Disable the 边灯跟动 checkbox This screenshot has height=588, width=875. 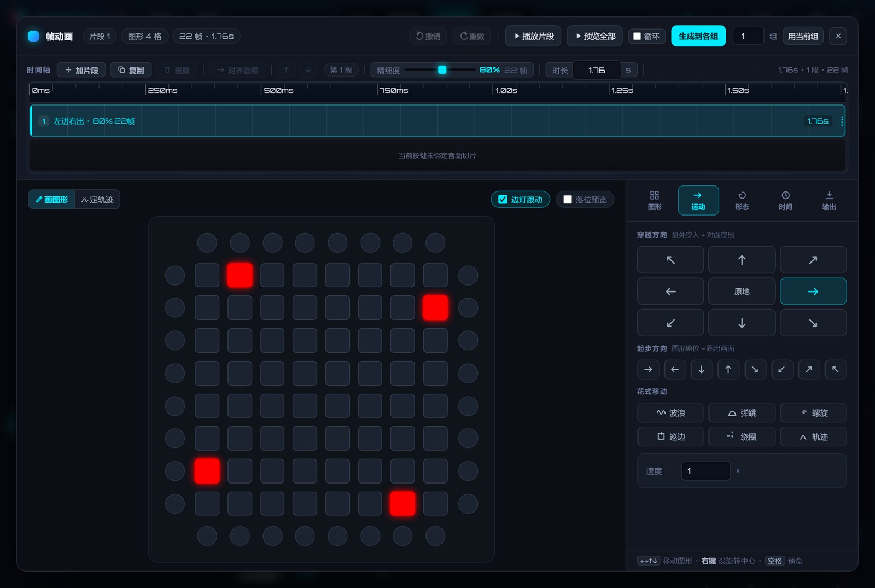[503, 200]
